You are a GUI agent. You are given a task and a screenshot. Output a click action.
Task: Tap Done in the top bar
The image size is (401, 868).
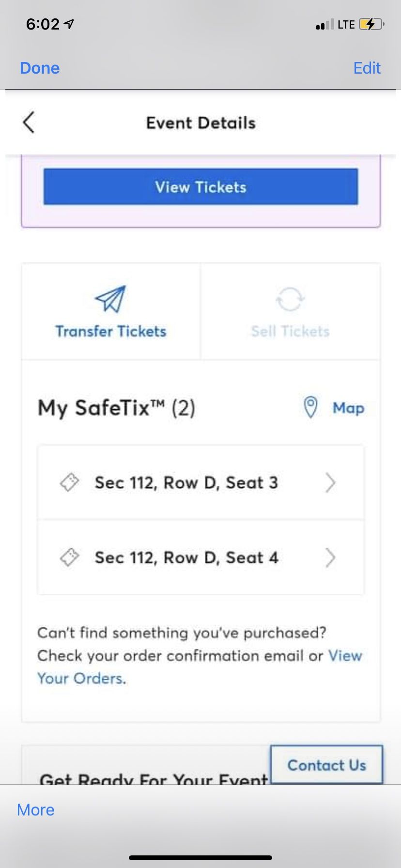coord(40,68)
